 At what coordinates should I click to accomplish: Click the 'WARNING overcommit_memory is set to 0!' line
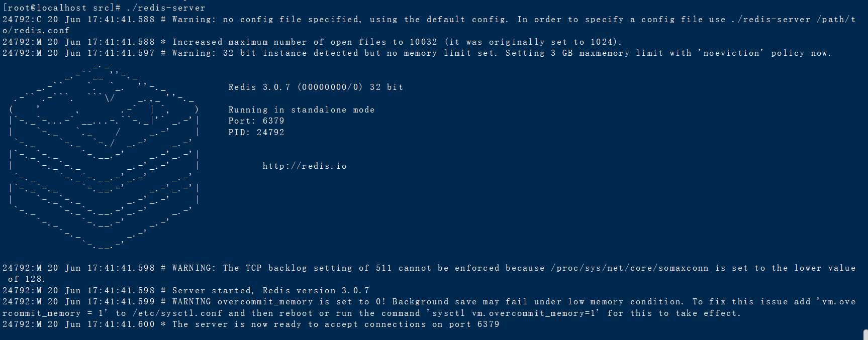point(429,302)
